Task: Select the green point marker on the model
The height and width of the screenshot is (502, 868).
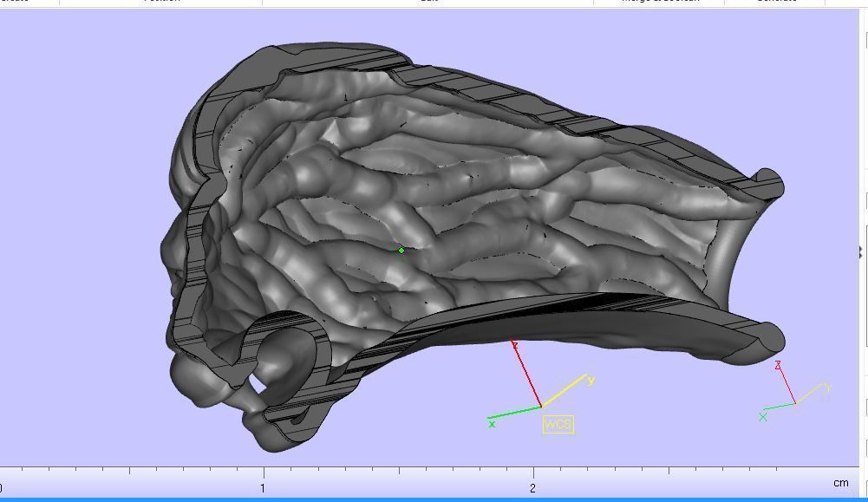Action: (x=401, y=251)
